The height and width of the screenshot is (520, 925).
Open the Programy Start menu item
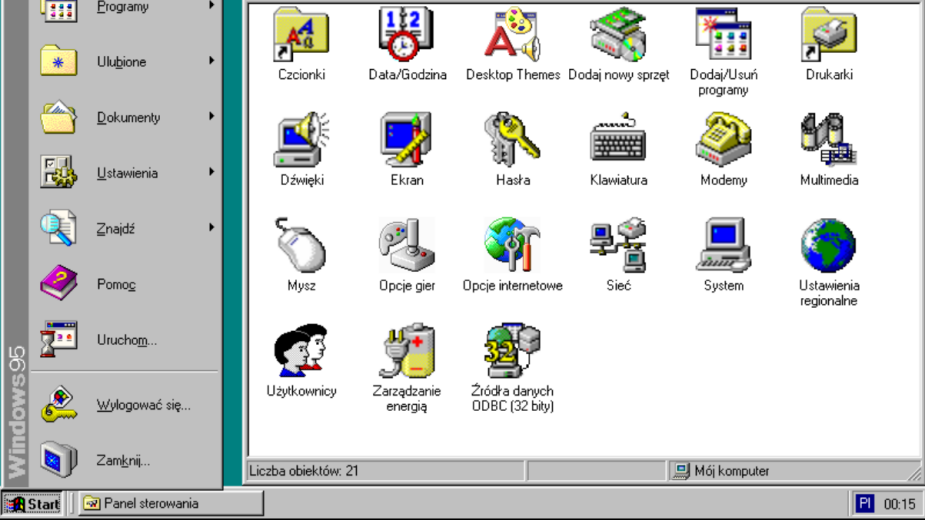coord(126,8)
